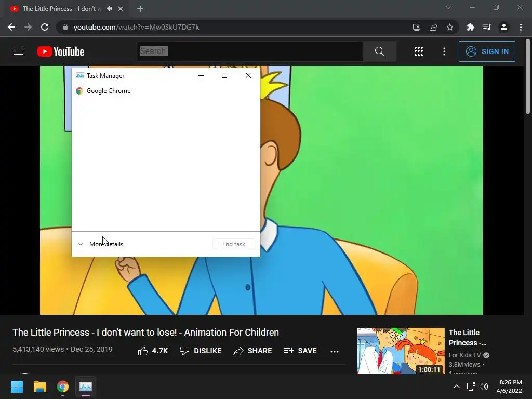This screenshot has width=532, height=399.
Task: Close the Task Manager window
Action: 248,76
